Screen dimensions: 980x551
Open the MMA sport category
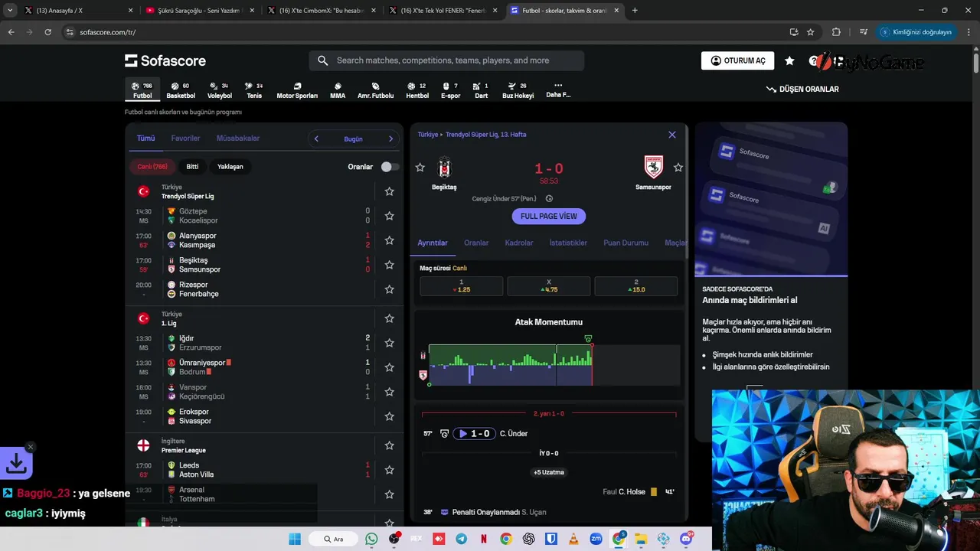click(x=338, y=90)
